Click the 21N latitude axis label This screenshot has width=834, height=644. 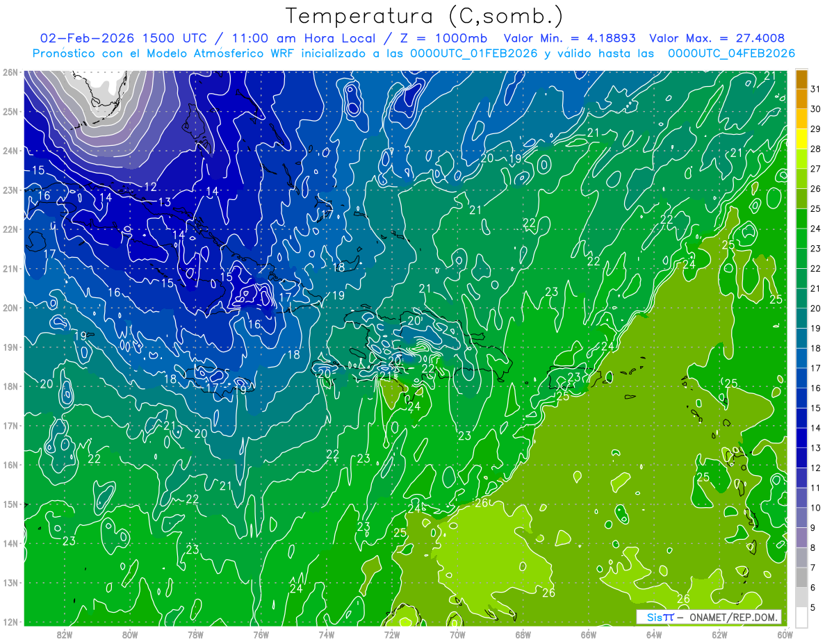(10, 269)
